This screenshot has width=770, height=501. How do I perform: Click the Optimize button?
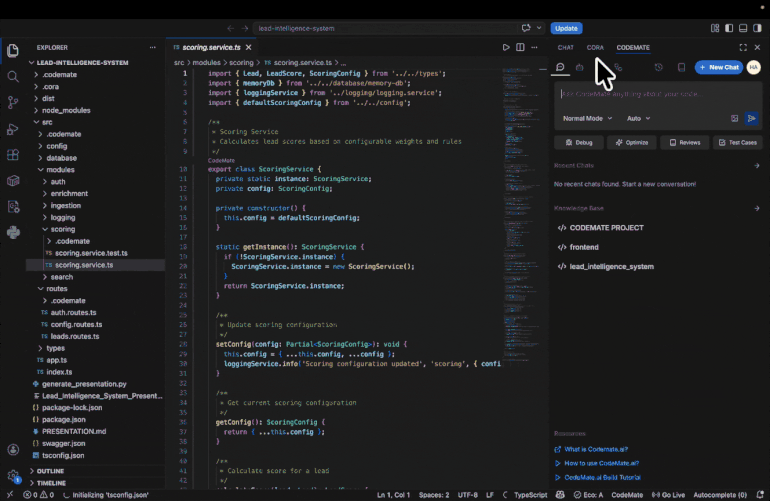[632, 142]
